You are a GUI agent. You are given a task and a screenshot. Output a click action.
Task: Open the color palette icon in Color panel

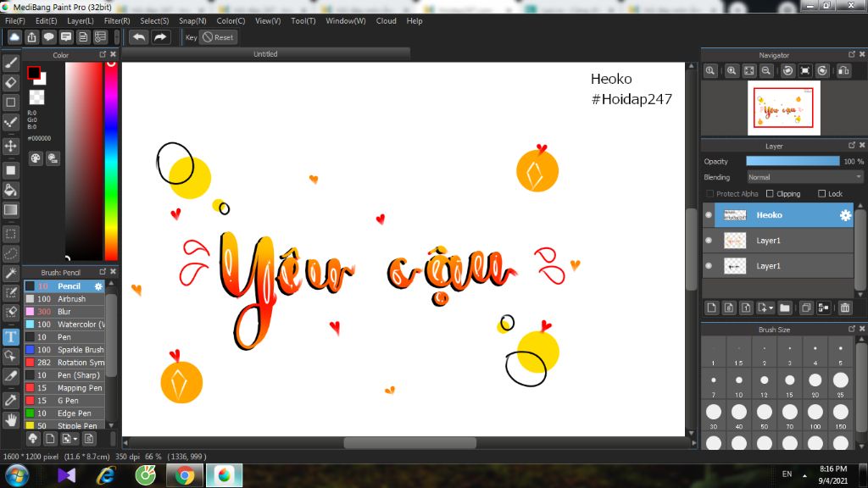click(x=36, y=158)
